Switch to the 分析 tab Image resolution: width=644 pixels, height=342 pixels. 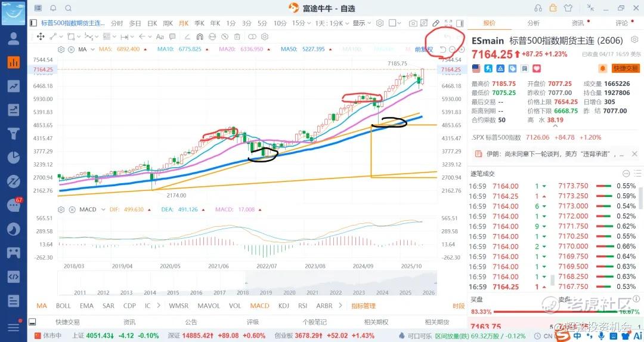(x=534, y=23)
